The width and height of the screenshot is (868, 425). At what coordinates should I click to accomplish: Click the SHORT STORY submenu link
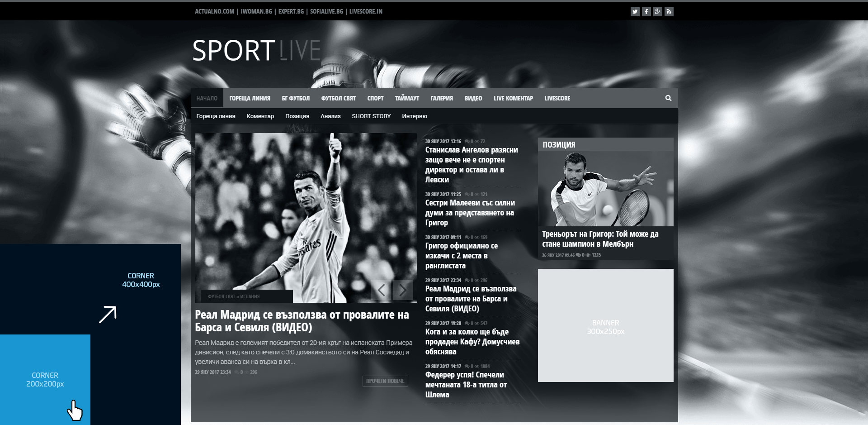click(371, 116)
